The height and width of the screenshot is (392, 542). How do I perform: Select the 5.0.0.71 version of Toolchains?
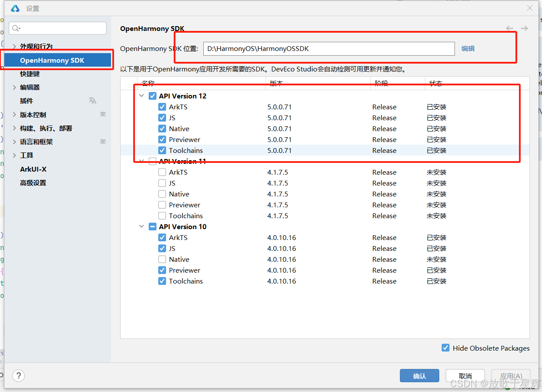pyautogui.click(x=279, y=150)
